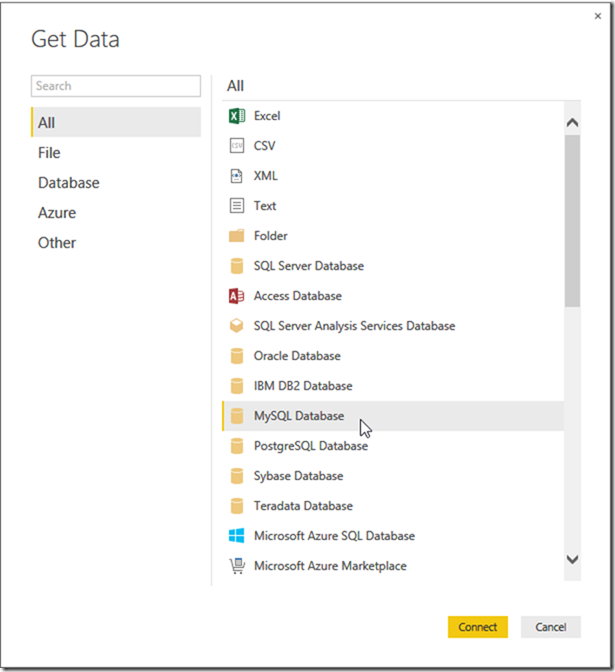Screen dimensions: 615x672
Task: Choose PostgreSQL Database label
Action: tap(311, 446)
